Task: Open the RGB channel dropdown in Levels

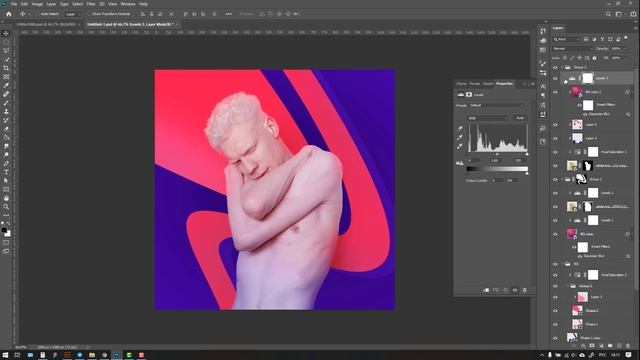Action: (x=488, y=118)
